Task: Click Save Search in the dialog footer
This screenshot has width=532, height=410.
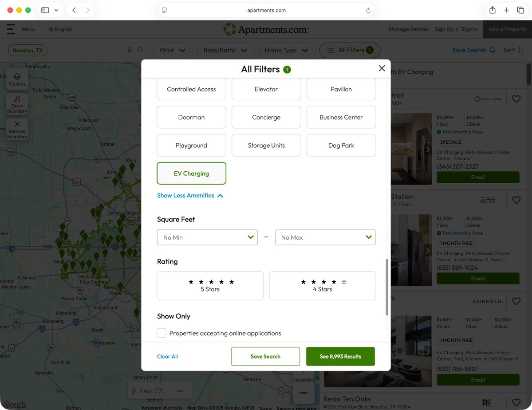Action: coord(265,356)
